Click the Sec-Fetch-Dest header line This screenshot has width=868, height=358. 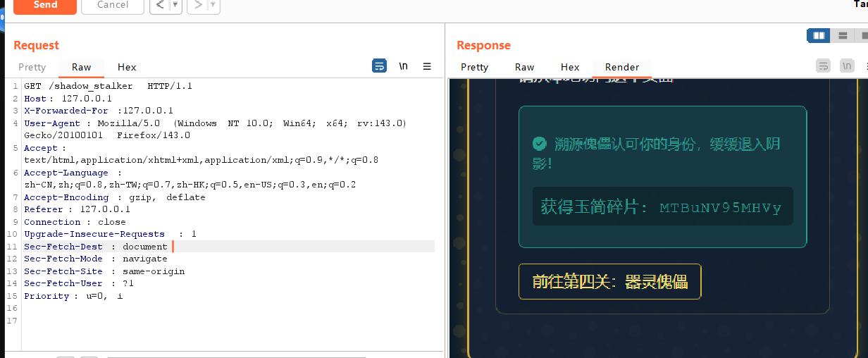96,247
